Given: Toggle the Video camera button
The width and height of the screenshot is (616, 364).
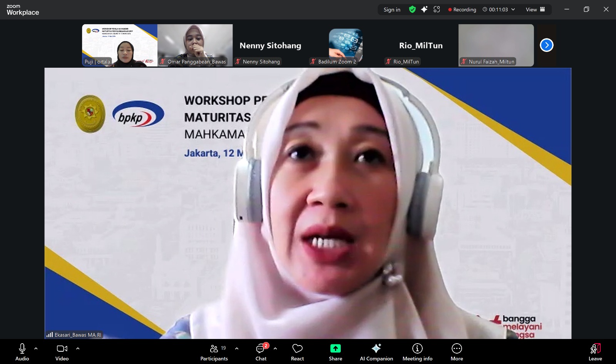Looking at the screenshot, I should tap(62, 352).
